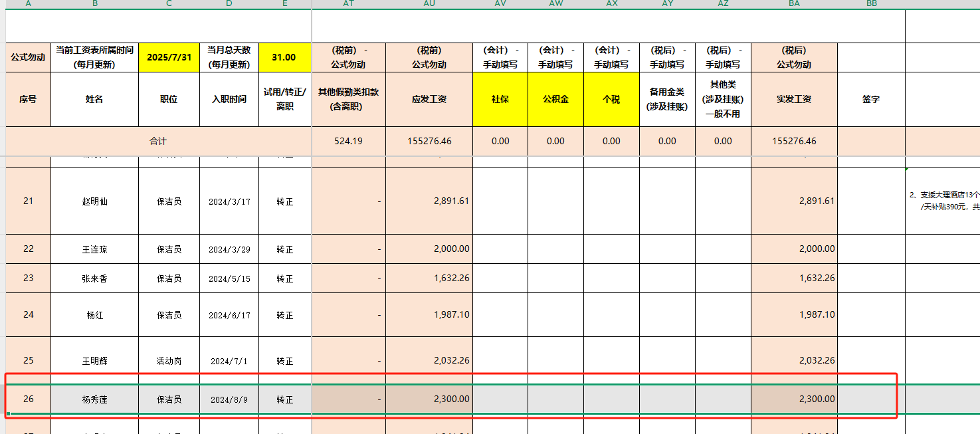Select the yellow 31.00 days cell
Viewport: 980px width, 434px height.
click(x=284, y=57)
